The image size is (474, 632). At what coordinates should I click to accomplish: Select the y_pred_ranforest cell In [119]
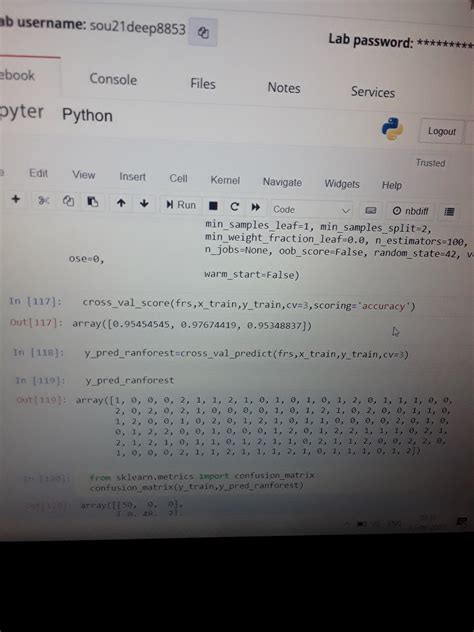click(x=129, y=380)
